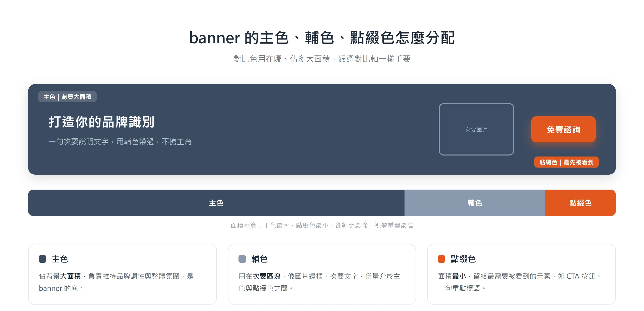Click the subtitle 一句次要說明文字，用輔色帶過

click(101, 141)
